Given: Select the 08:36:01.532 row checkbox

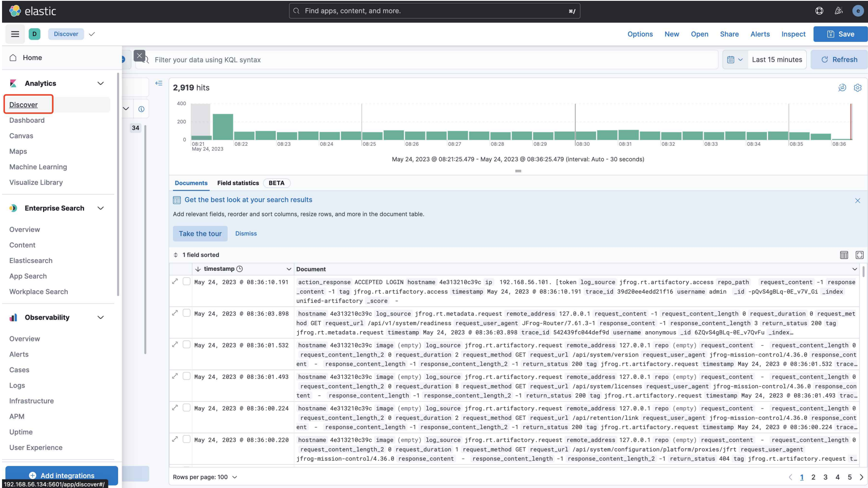Looking at the screenshot, I should [x=186, y=345].
